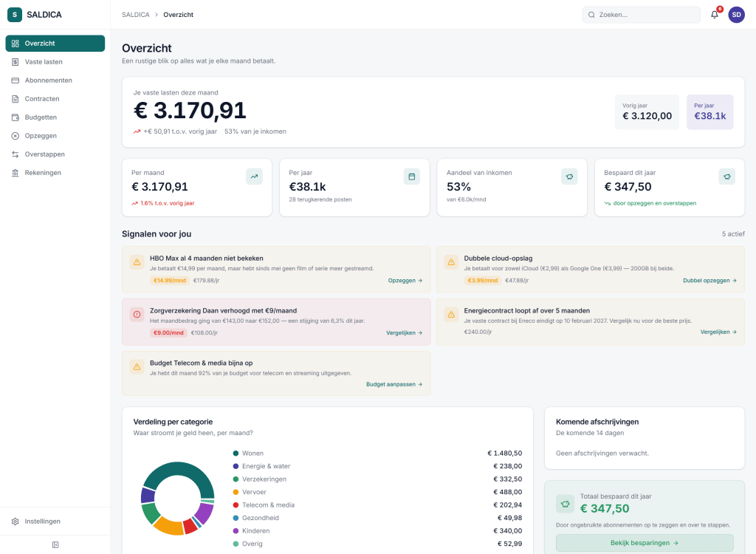Select the Vorig jaar tile

pyautogui.click(x=647, y=112)
